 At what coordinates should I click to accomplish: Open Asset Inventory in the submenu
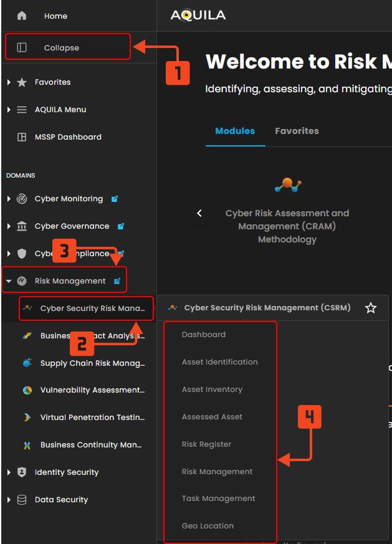click(x=212, y=389)
